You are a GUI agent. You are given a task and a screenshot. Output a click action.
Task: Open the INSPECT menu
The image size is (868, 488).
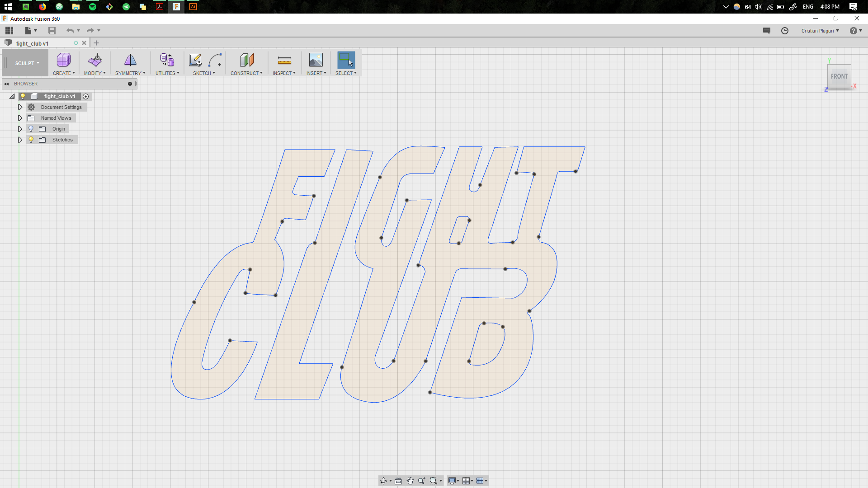click(284, 73)
